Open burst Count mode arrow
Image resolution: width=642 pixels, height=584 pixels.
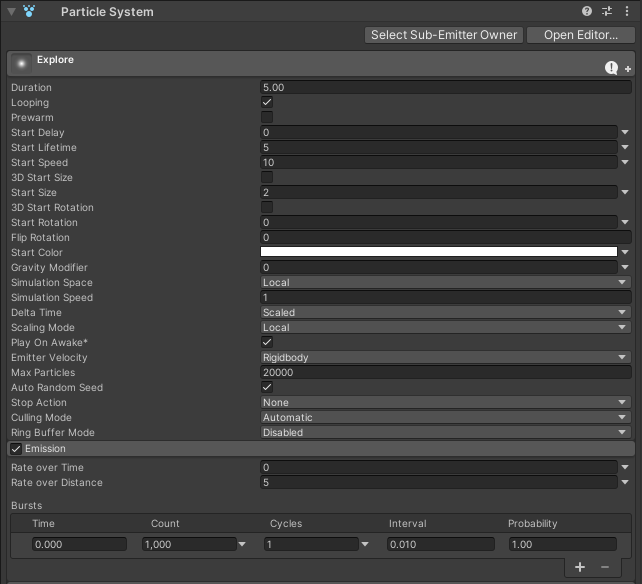click(x=242, y=544)
